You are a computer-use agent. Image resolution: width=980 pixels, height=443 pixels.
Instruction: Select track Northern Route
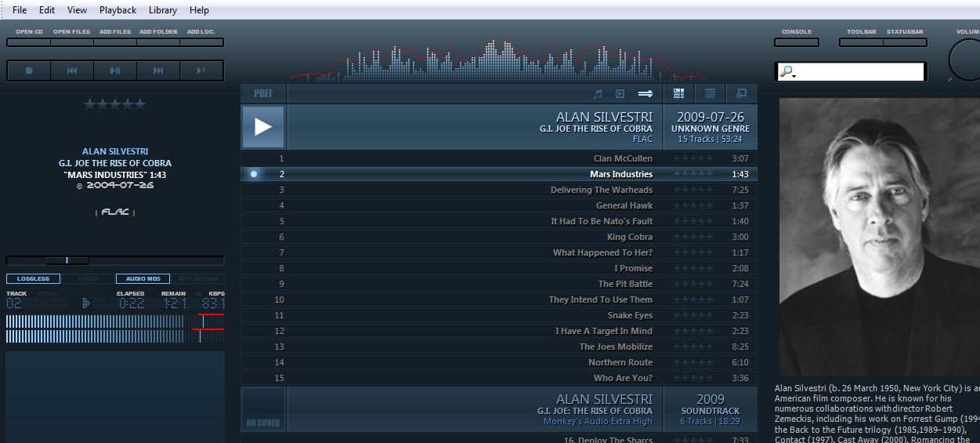coord(499,362)
